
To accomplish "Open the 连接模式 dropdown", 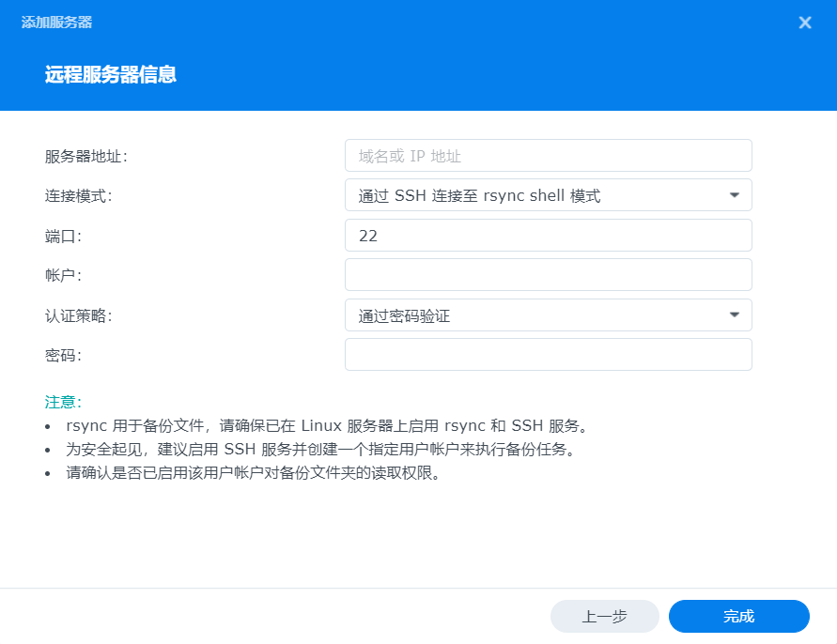I will (549, 195).
